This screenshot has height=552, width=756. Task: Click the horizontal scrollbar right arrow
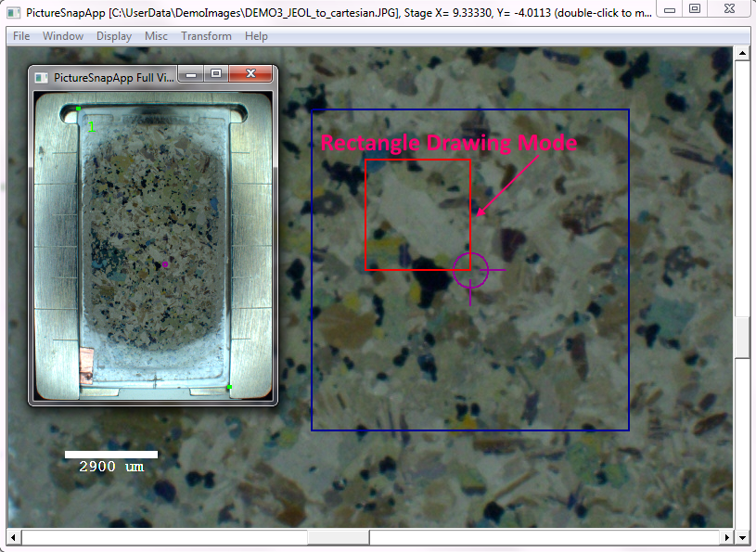pyautogui.click(x=726, y=537)
